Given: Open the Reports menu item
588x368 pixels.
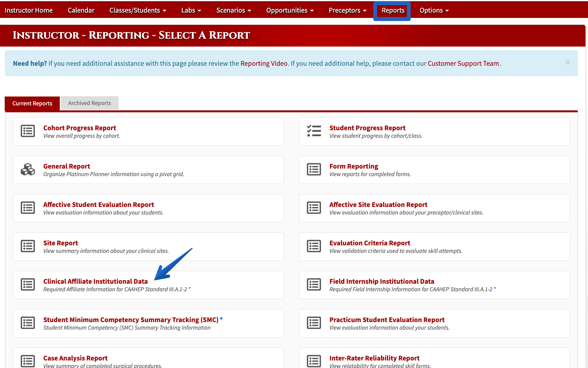Looking at the screenshot, I should click(x=393, y=10).
